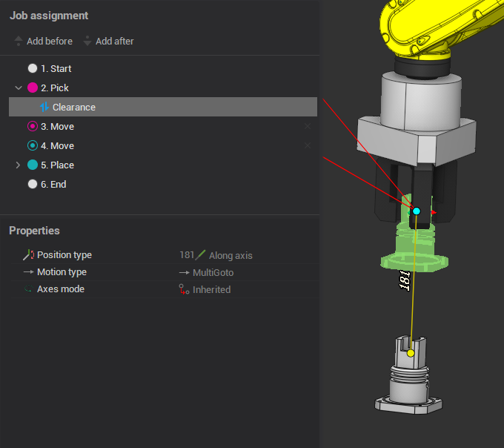Image resolution: width=504 pixels, height=448 pixels.
Task: Click the Add after arrow icon
Action: coord(87,41)
